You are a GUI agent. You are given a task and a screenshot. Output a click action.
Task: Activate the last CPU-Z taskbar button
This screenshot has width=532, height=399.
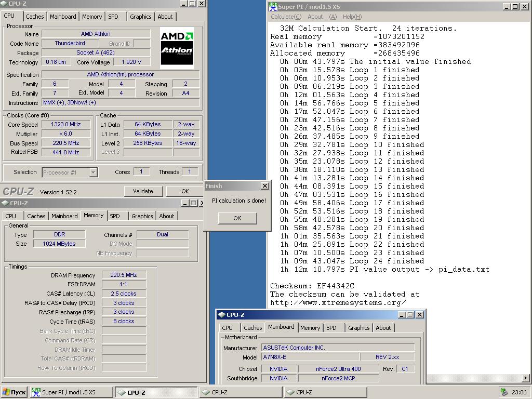[325, 392]
